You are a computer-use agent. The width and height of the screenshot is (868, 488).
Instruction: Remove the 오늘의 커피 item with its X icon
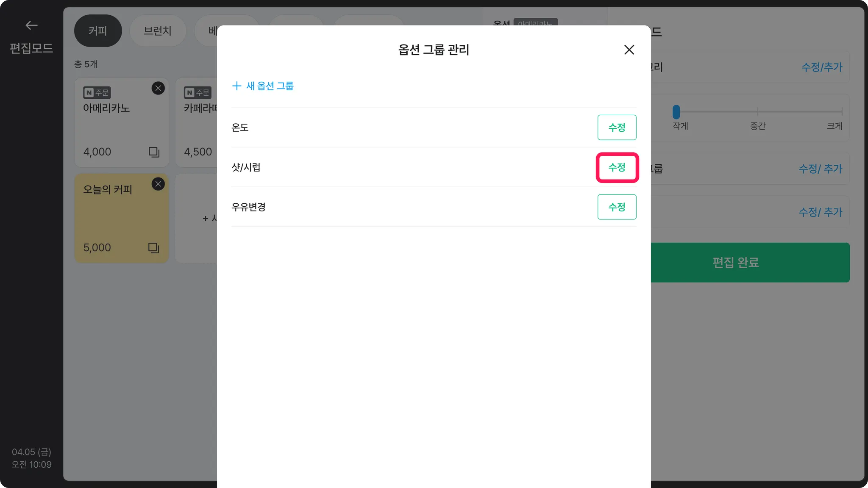(158, 184)
